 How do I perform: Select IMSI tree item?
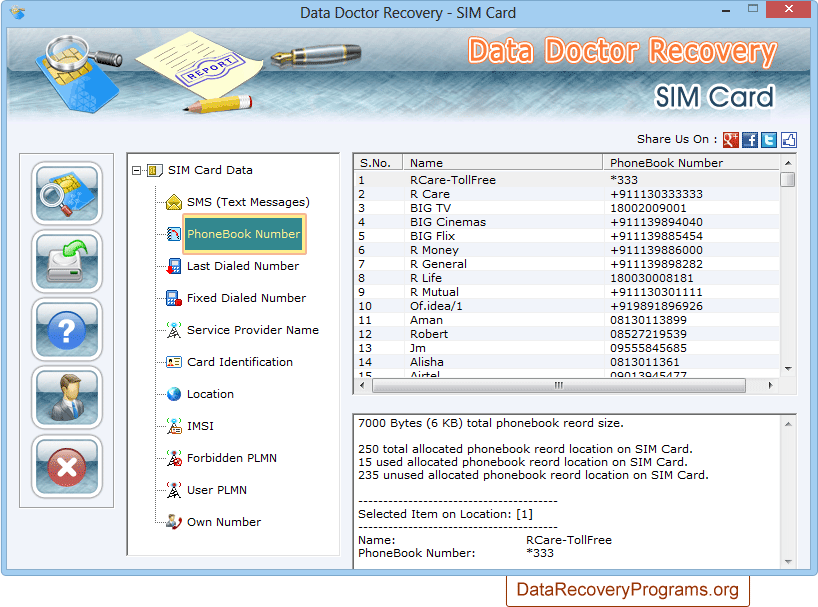click(200, 426)
